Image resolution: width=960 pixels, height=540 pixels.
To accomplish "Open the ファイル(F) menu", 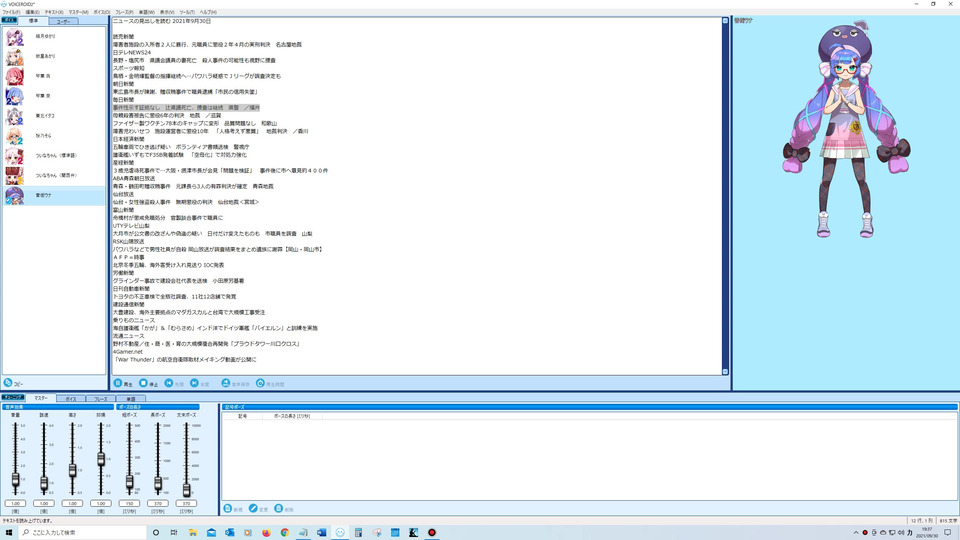I will click(11, 12).
